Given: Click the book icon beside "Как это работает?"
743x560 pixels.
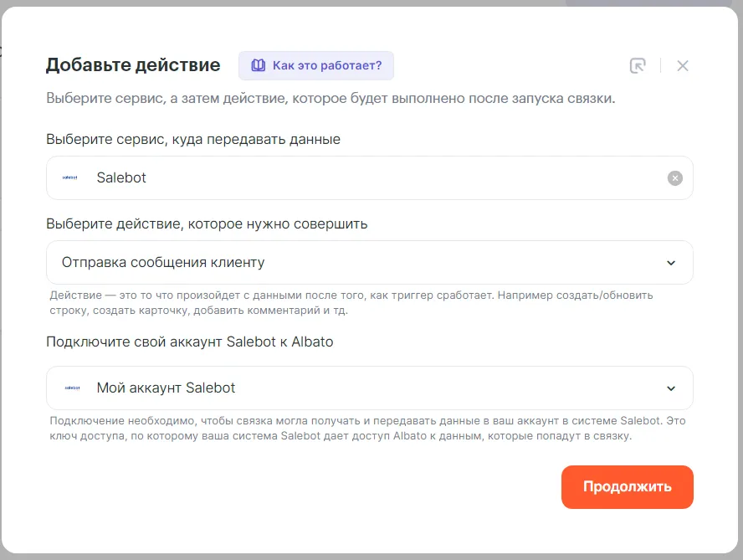Looking at the screenshot, I should point(259,65).
